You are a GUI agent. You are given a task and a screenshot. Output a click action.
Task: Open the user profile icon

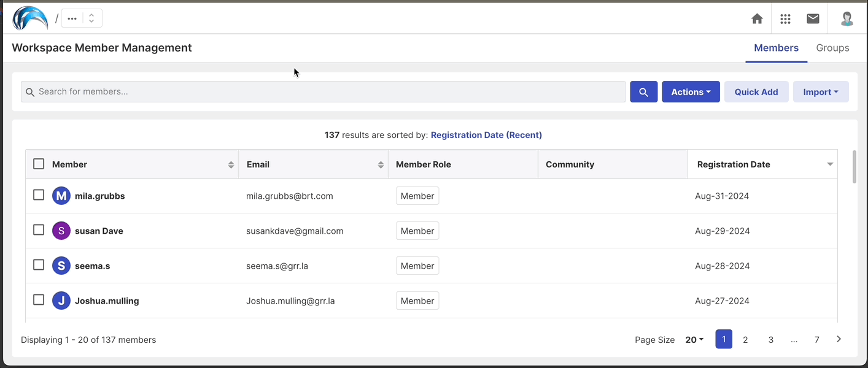(847, 18)
